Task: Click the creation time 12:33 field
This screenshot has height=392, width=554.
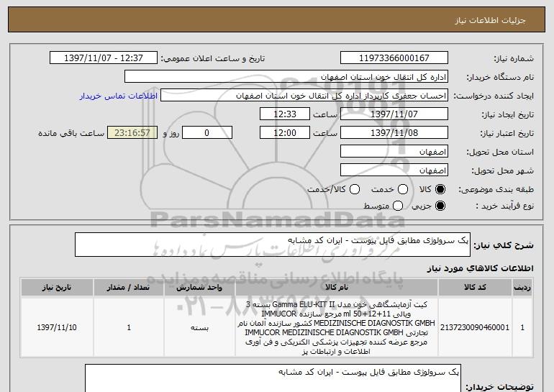Action: click(285, 114)
